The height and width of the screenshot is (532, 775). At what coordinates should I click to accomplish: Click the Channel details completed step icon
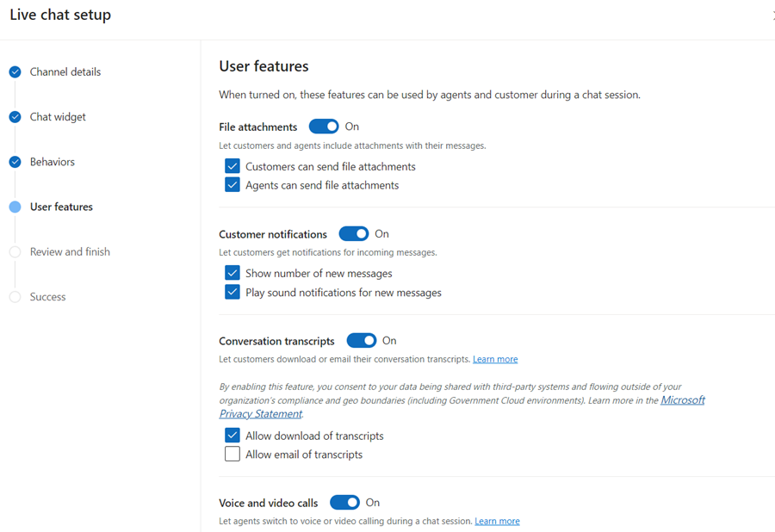coord(15,72)
